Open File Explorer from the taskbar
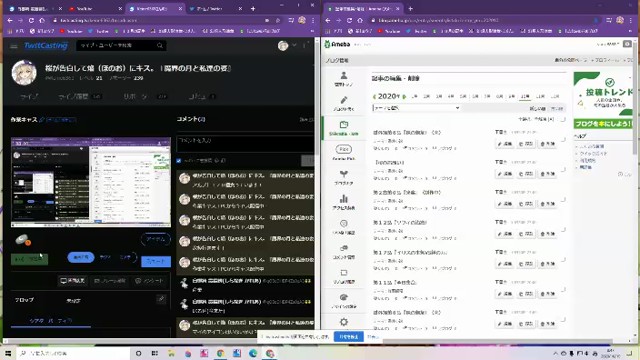The width and height of the screenshot is (640, 360). coord(171,353)
